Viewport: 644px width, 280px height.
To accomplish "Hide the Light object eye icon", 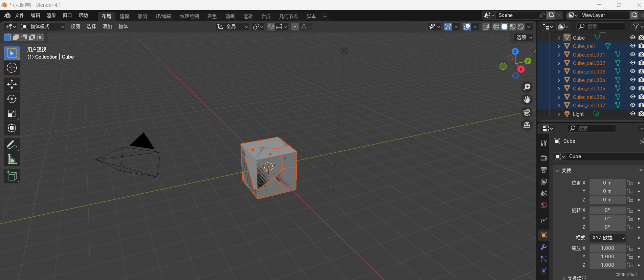I will [x=632, y=114].
